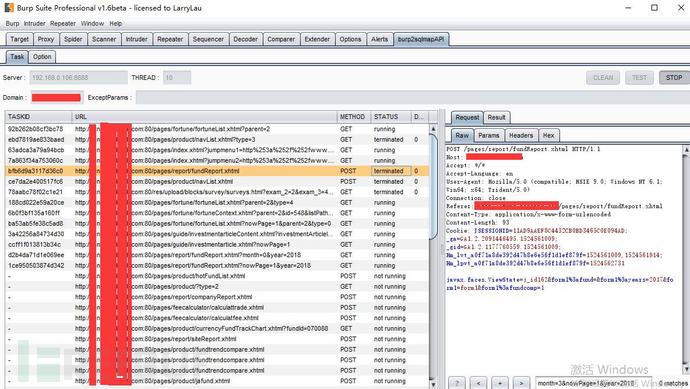Switch to the Proxy tab

click(x=46, y=39)
